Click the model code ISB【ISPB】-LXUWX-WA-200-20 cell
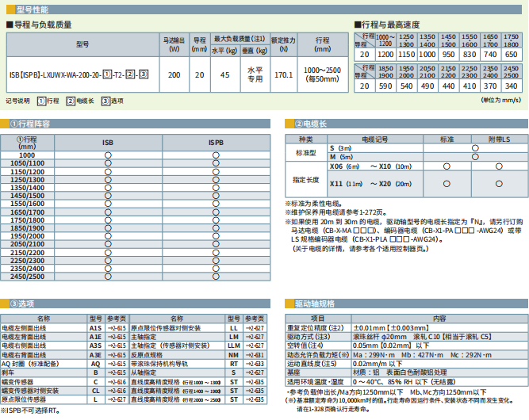This screenshot has height=420, width=529. pyautogui.click(x=82, y=74)
